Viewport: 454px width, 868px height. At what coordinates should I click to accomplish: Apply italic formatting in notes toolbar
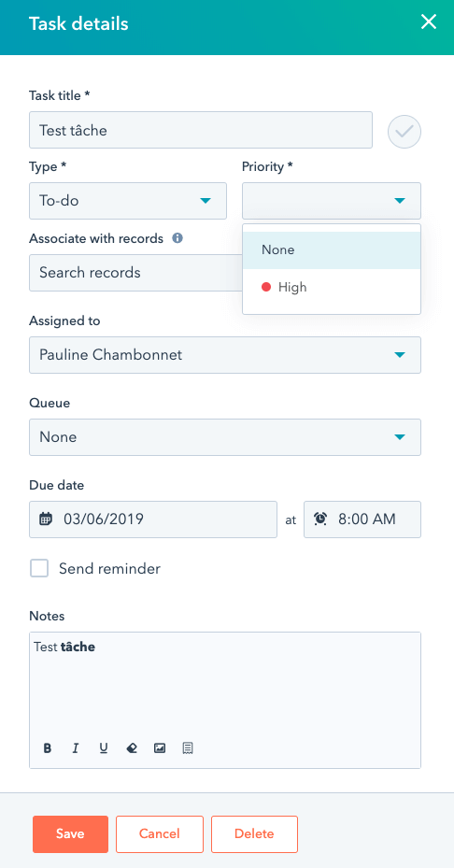point(76,748)
